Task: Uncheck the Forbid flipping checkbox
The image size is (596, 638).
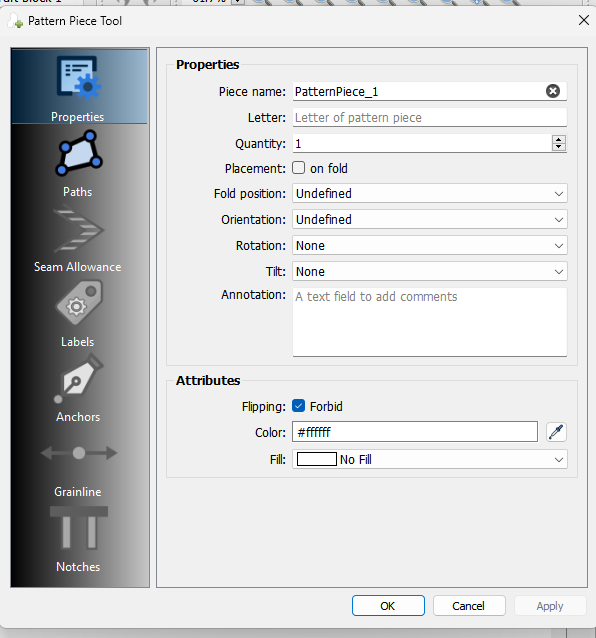Action: click(x=299, y=406)
